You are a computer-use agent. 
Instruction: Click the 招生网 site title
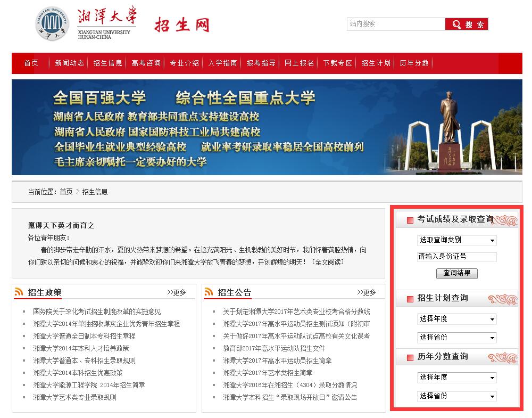(x=182, y=25)
